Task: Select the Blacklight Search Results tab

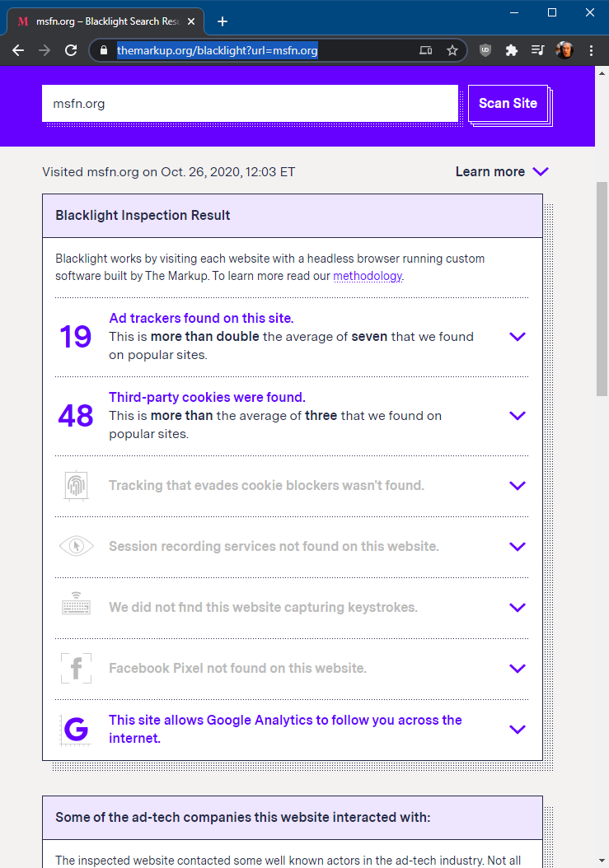Action: click(103, 21)
